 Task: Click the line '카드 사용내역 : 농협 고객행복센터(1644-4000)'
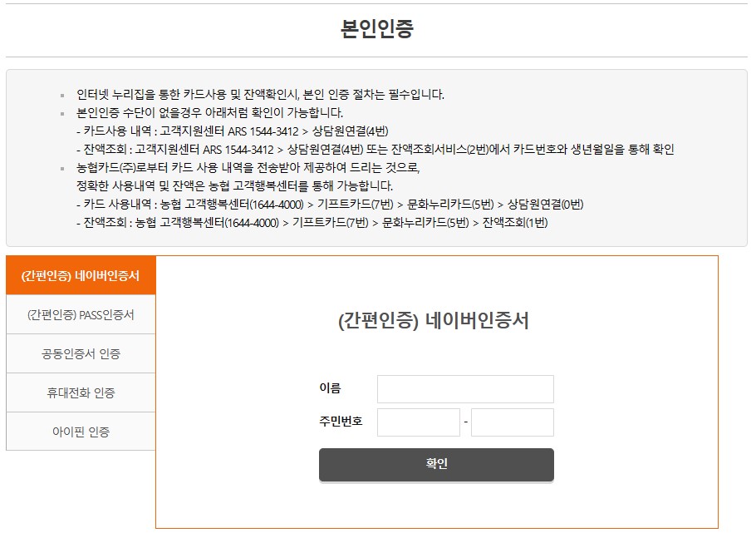[330, 204]
